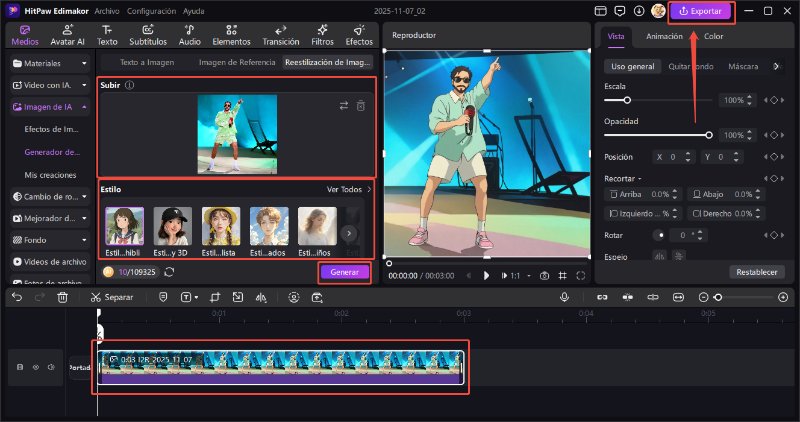The image size is (800, 422).
Task: Click the microphone voice-over icon in the timeline toolbar
Action: click(565, 297)
